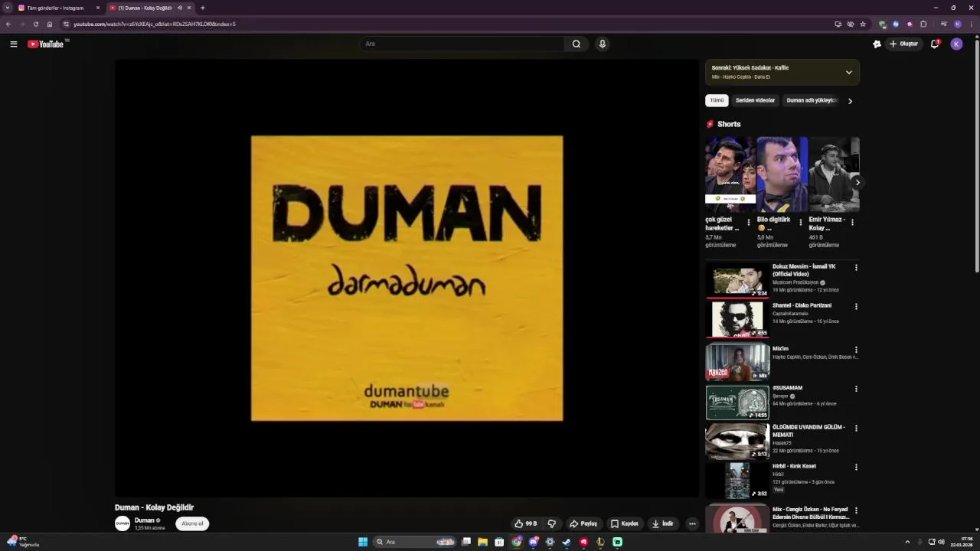This screenshot has height=551, width=980.
Task: Open the YouTube notifications bell
Action: 935,44
